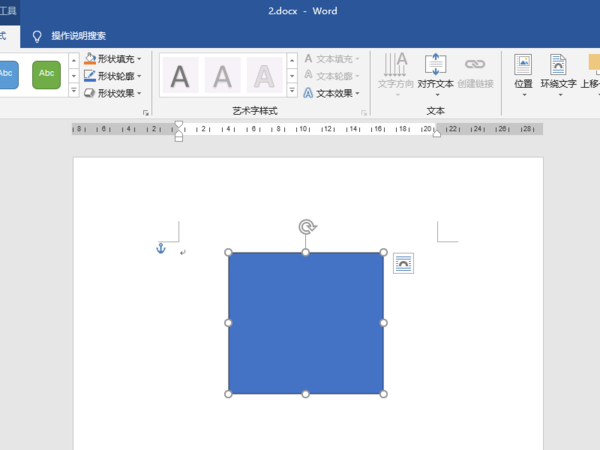
Task: Open the layout options button beside shape
Action: coord(403,263)
